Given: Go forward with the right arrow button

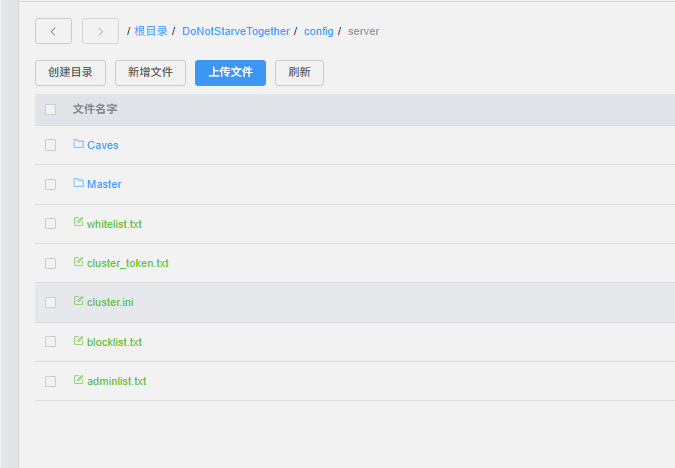Looking at the screenshot, I should tap(100, 31).
